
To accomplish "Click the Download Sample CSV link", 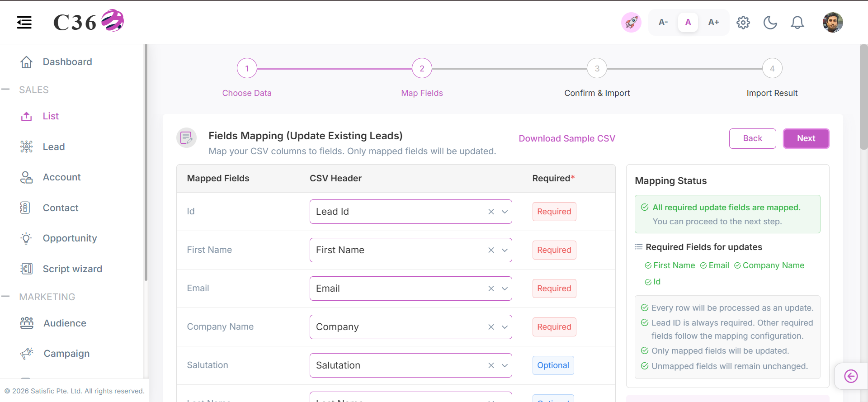I will point(567,138).
